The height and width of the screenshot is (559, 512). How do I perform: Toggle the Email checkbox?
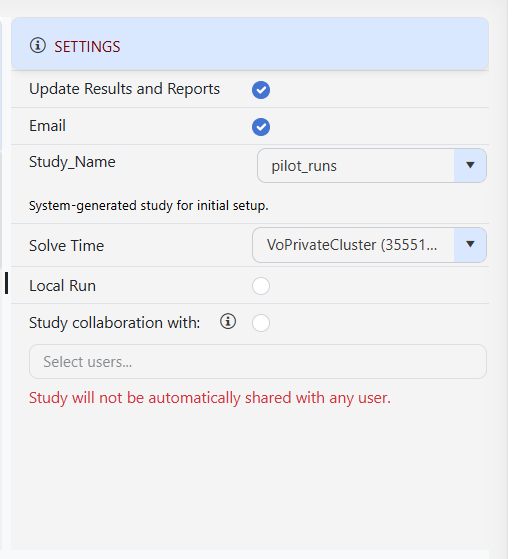tap(261, 127)
